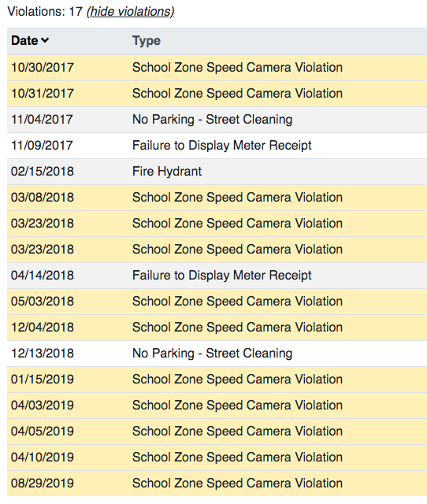Select the 12/04/2018 speed camera violation
Image resolution: width=427 pixels, height=504 pixels.
click(x=217, y=328)
